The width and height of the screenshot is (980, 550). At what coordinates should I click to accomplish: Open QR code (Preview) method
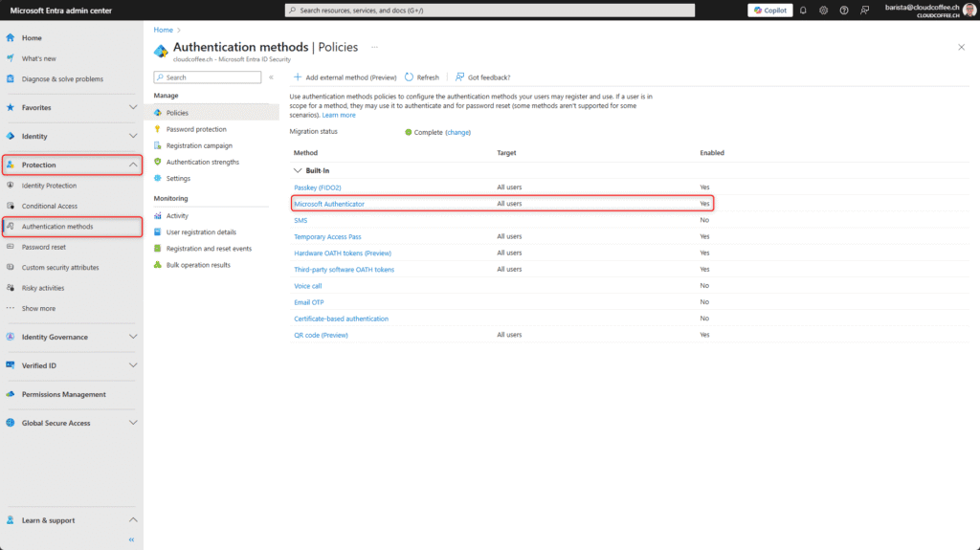[x=322, y=335]
